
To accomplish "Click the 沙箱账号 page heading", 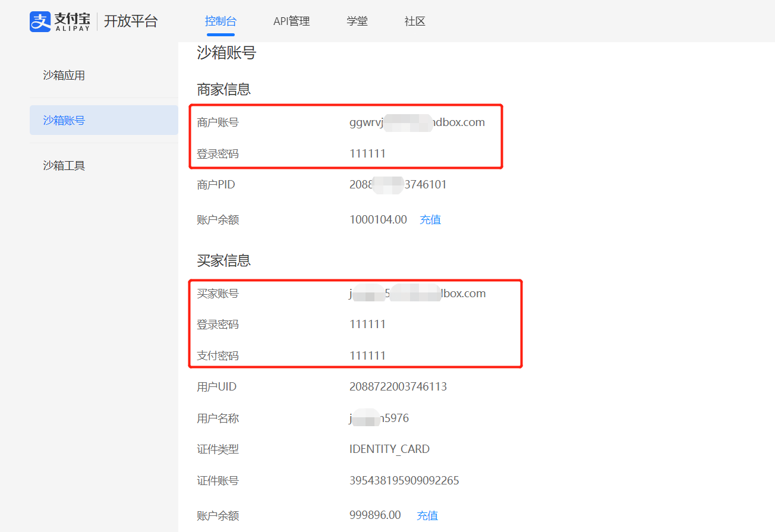I will click(x=226, y=53).
